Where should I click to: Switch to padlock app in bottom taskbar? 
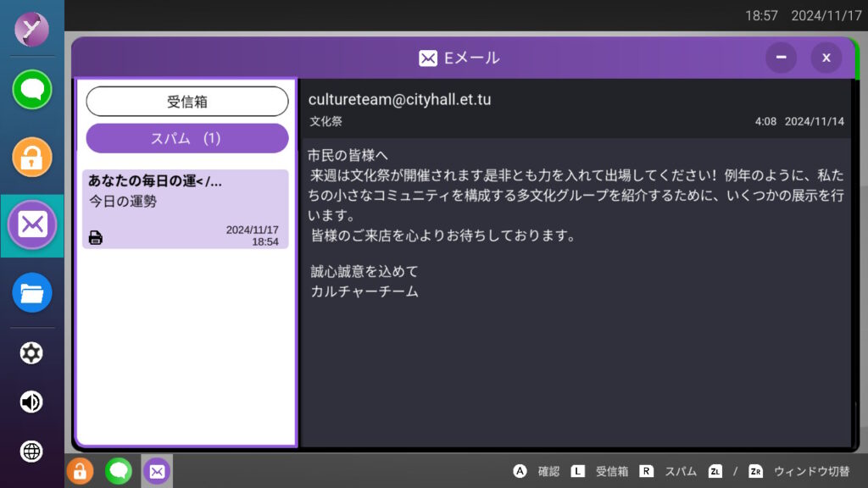(81, 471)
